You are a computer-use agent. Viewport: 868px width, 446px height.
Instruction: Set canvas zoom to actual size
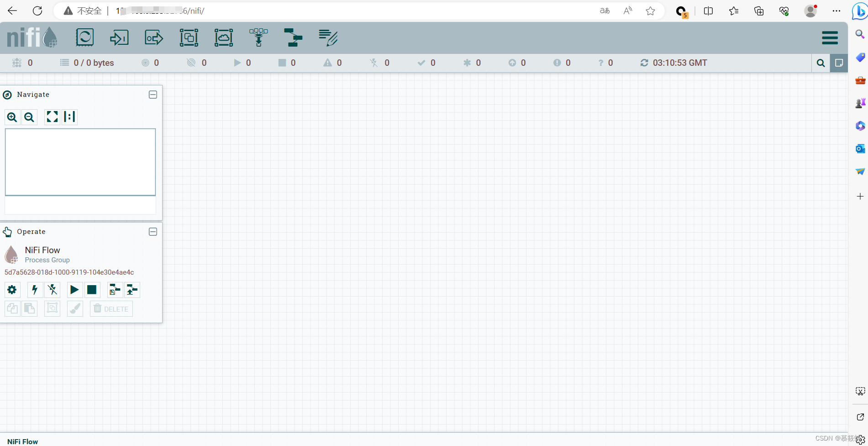click(69, 117)
